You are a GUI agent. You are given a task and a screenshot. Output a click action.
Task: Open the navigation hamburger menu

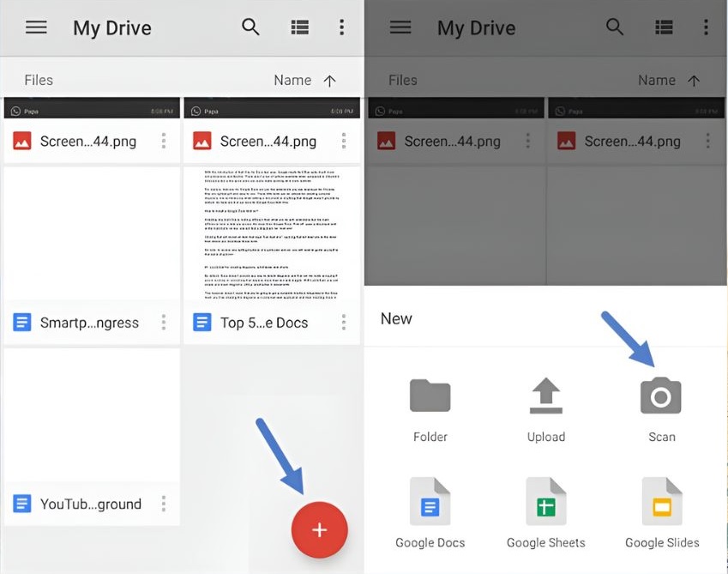(35, 27)
